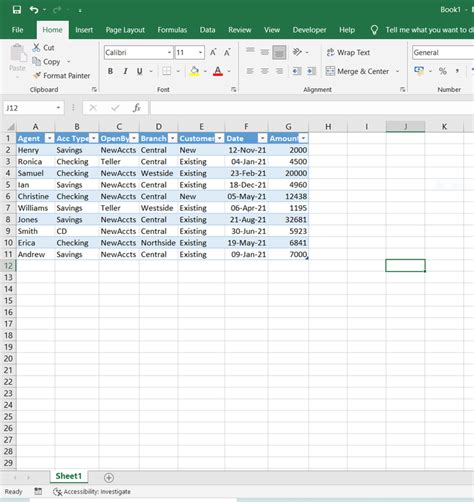Add a new sheet with plus icon
The width and height of the screenshot is (474, 502).
click(x=109, y=478)
